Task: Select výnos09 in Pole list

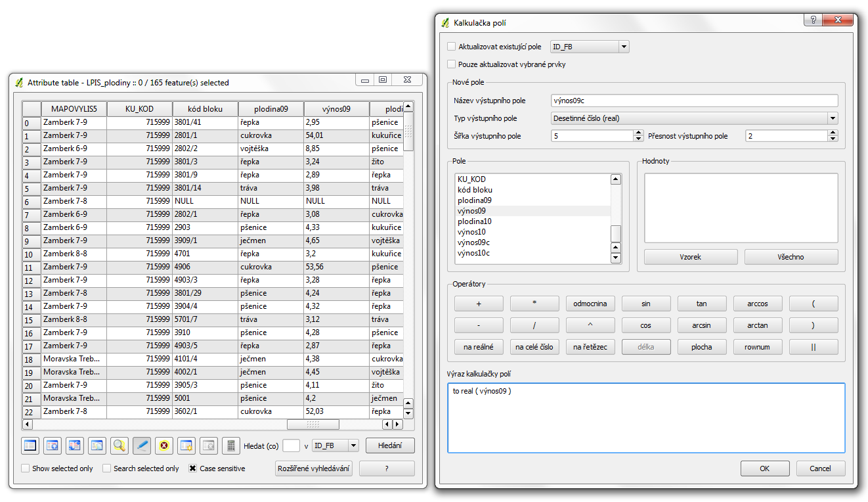Action: 532,211
